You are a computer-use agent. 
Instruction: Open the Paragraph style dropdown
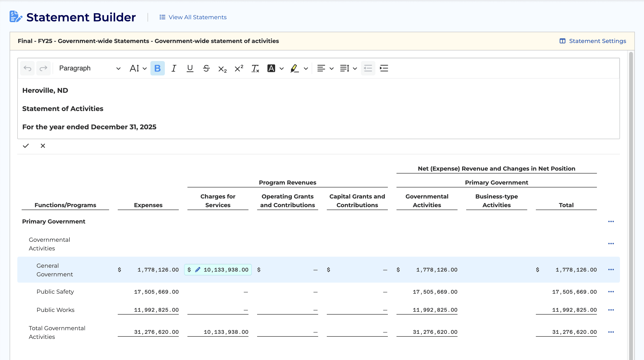click(89, 68)
